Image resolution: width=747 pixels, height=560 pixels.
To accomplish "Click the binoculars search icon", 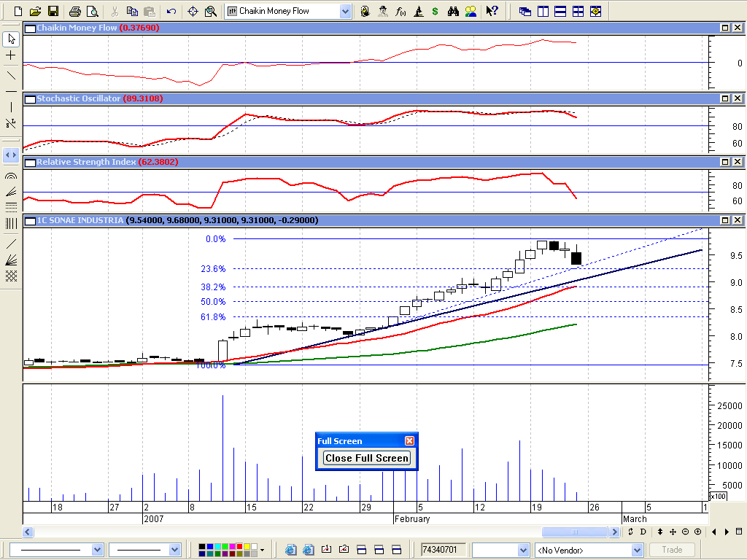I will pyautogui.click(x=453, y=11).
